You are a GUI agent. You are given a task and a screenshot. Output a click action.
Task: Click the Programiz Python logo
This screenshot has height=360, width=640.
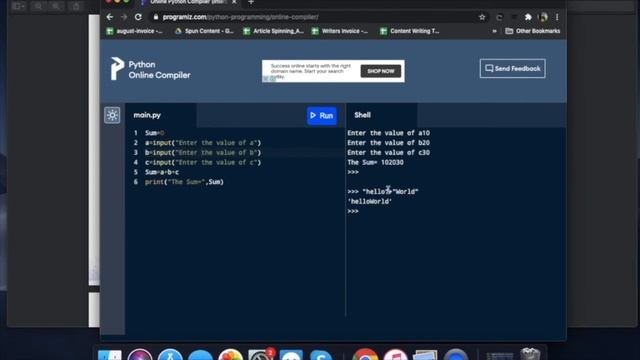[150, 69]
